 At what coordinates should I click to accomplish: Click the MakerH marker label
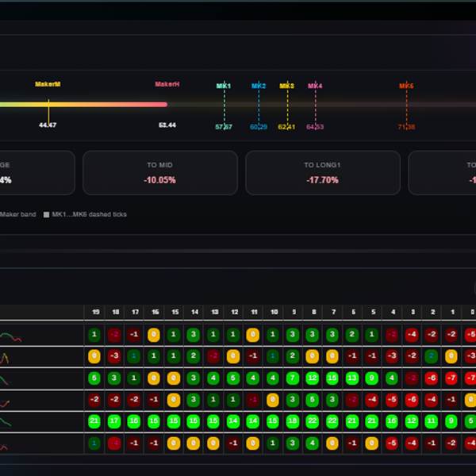(167, 84)
